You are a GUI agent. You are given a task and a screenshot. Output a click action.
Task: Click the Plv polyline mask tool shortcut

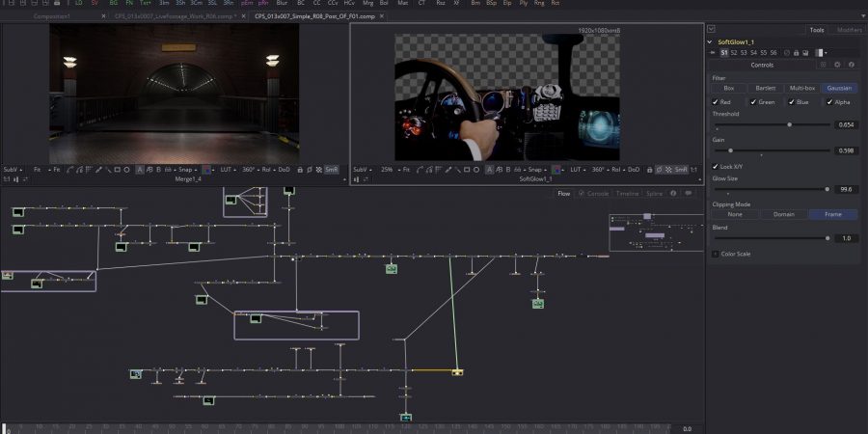coord(524,4)
